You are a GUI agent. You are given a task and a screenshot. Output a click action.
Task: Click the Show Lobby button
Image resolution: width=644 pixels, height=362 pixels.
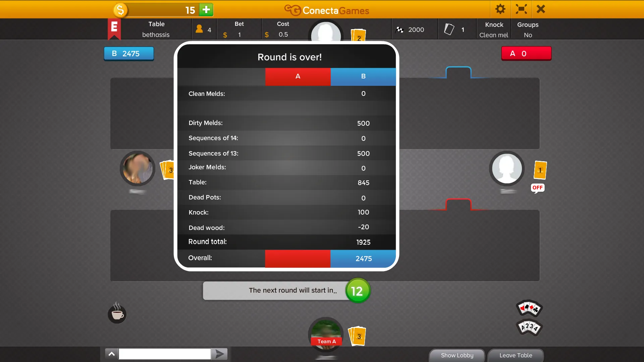click(458, 355)
